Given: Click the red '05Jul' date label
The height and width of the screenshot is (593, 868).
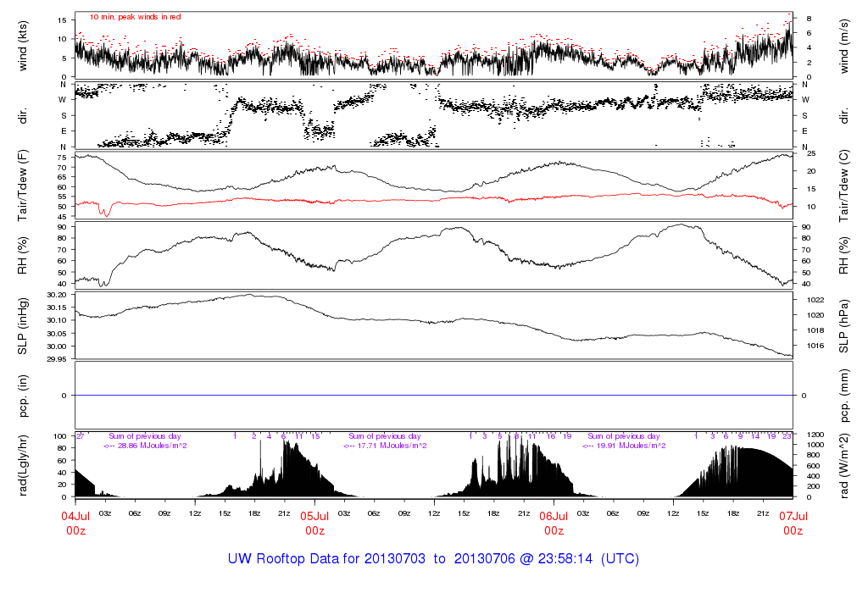Looking at the screenshot, I should [314, 516].
